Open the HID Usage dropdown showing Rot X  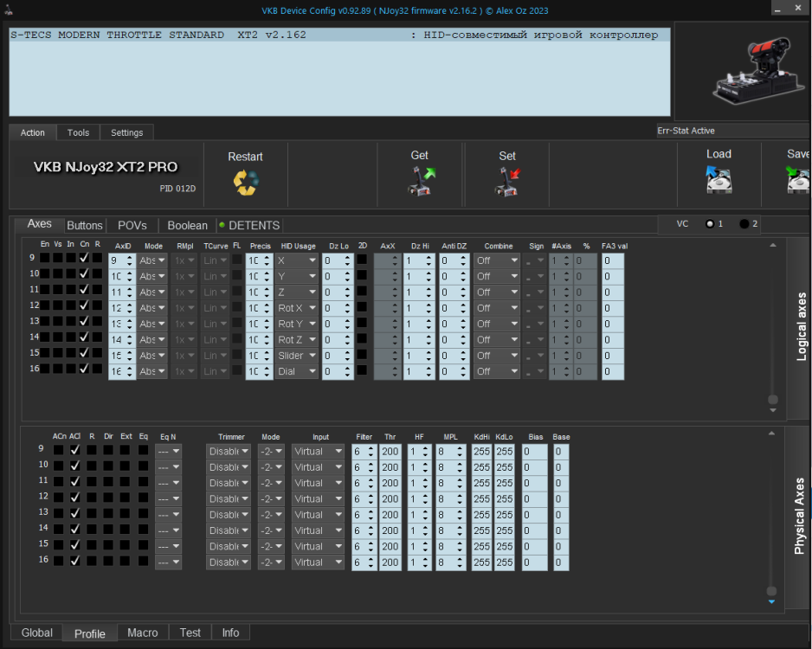point(296,307)
